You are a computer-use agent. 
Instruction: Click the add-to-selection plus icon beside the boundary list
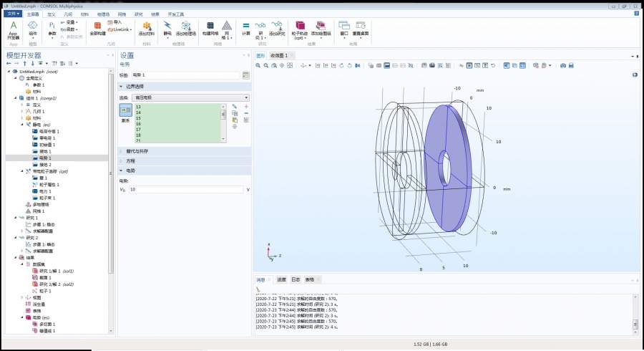(x=246, y=106)
